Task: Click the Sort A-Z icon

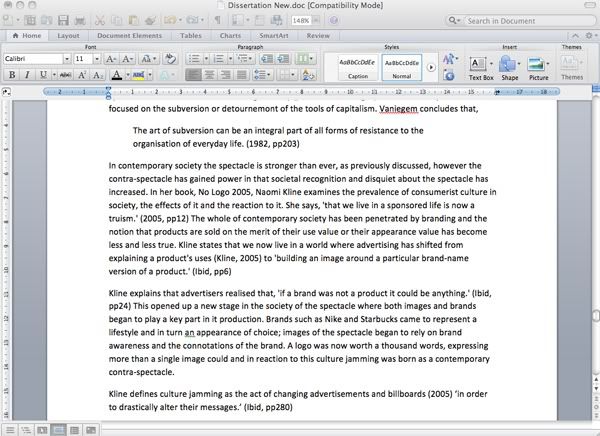Action: (308, 75)
